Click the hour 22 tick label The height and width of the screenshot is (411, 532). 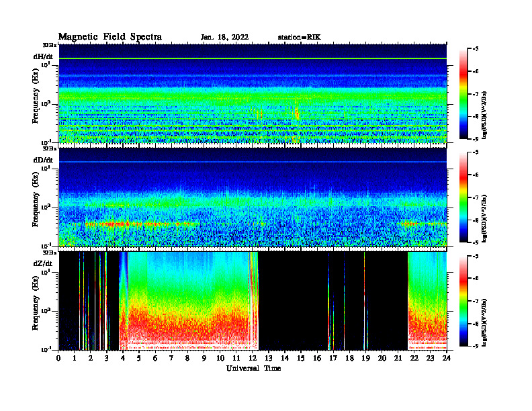414,359
